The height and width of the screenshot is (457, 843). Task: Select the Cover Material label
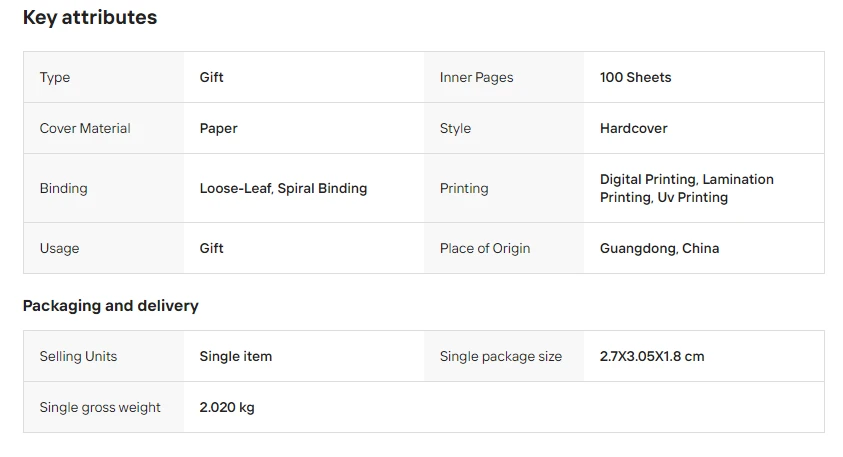(85, 128)
